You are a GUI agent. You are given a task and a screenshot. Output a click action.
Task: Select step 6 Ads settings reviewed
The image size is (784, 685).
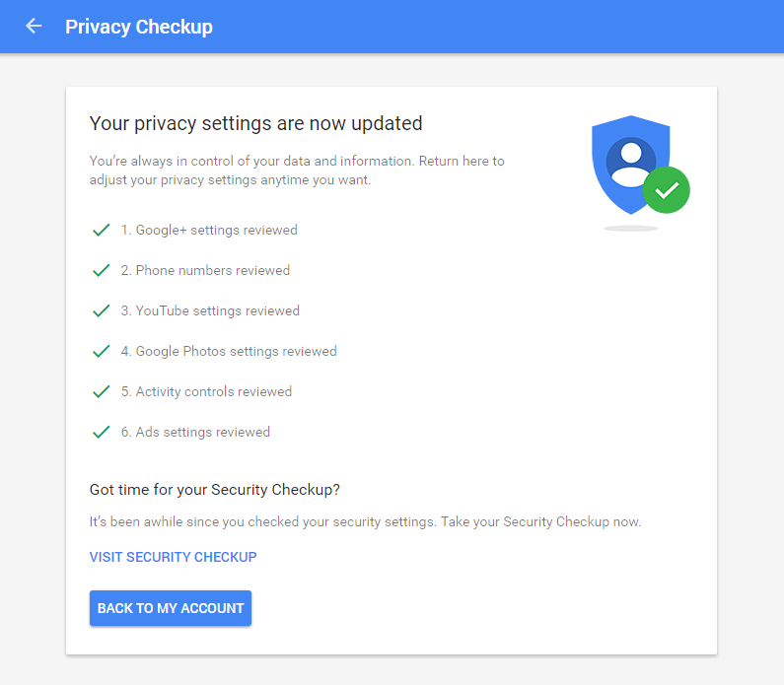pyautogui.click(x=195, y=432)
